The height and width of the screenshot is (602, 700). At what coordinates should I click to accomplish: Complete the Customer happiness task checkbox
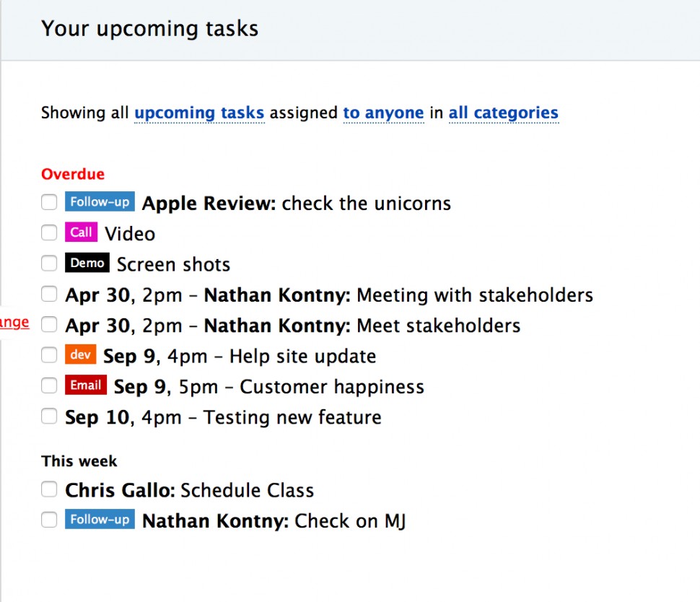pyautogui.click(x=49, y=386)
